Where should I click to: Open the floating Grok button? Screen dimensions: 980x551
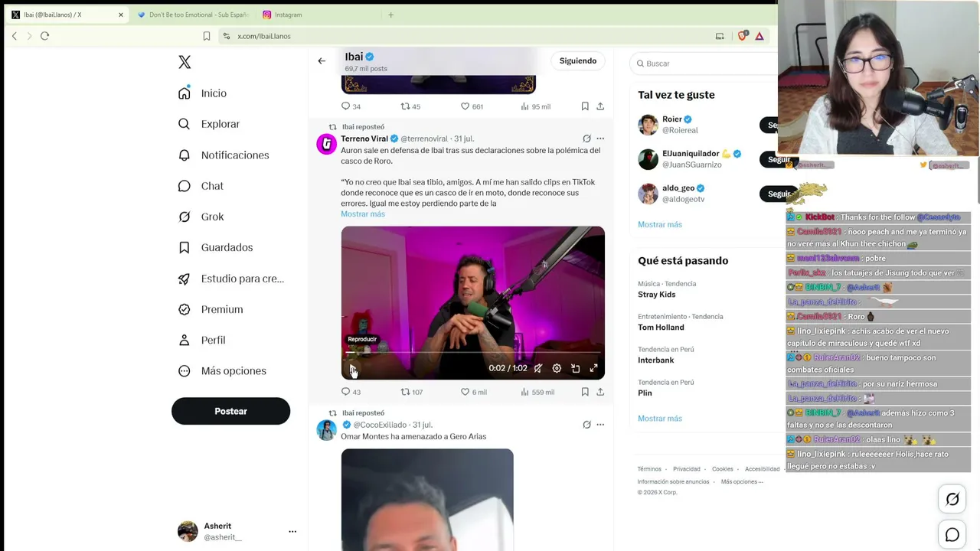(952, 499)
